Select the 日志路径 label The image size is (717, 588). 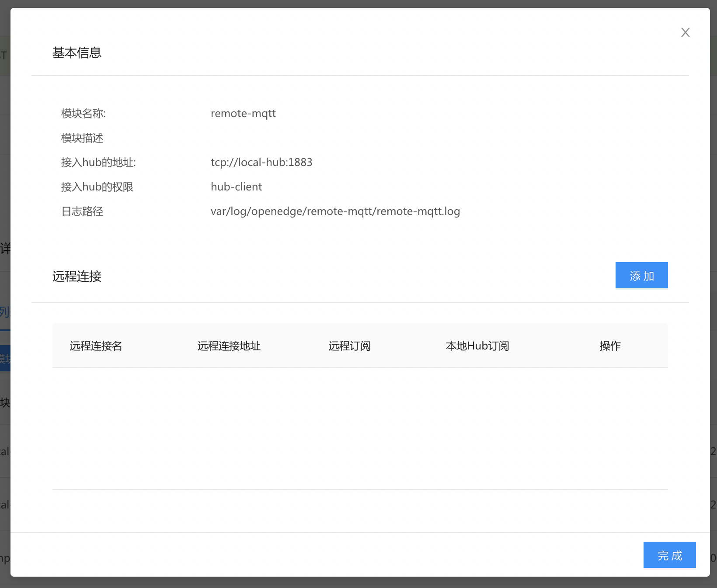(x=82, y=211)
